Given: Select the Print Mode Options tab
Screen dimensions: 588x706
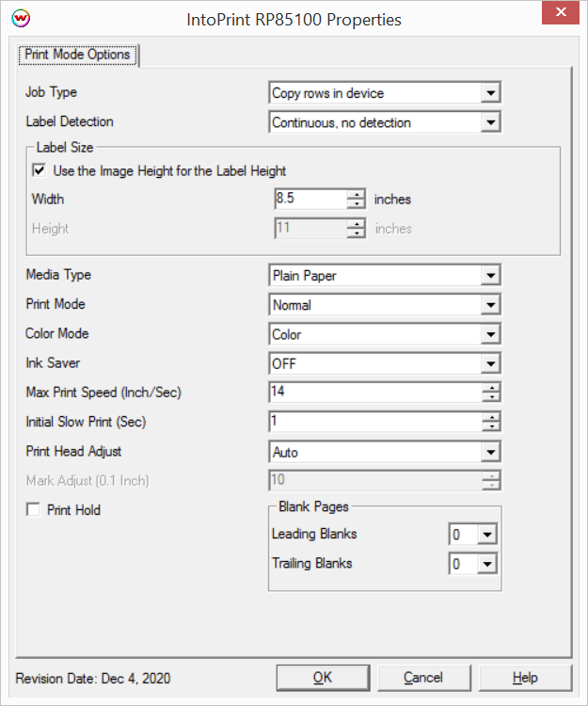Looking at the screenshot, I should [x=77, y=55].
